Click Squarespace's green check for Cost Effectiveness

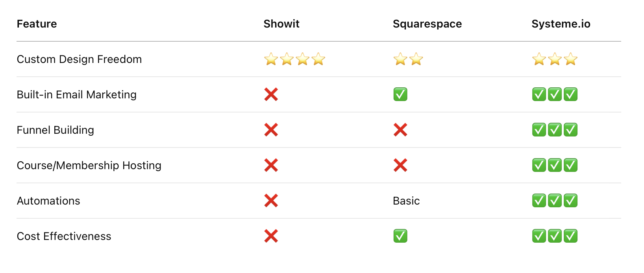point(400,236)
